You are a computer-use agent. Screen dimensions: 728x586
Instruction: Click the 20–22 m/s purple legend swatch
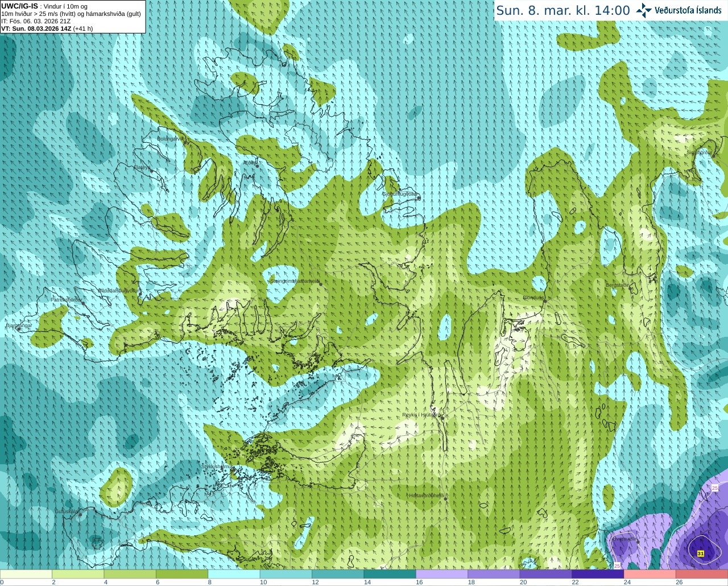click(546, 574)
